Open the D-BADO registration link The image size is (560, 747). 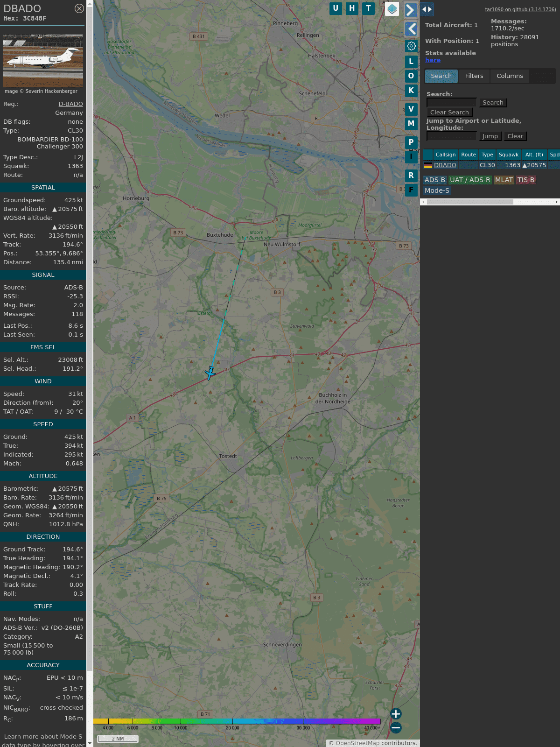(71, 104)
